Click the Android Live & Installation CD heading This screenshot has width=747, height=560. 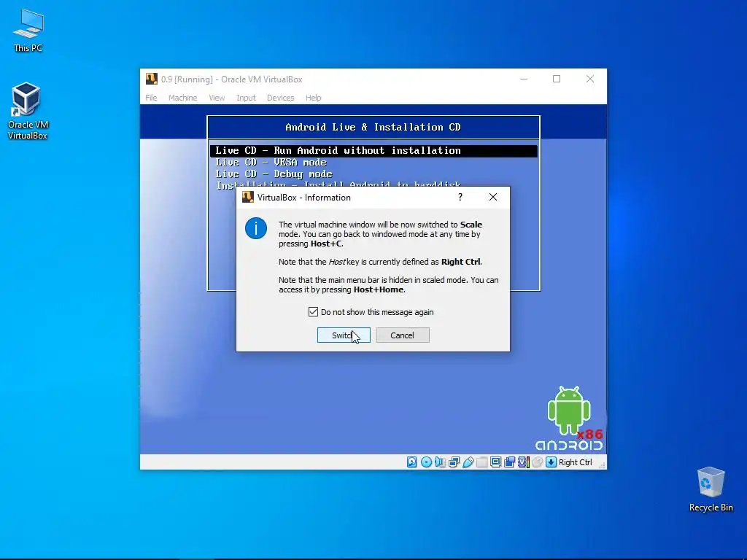(373, 127)
